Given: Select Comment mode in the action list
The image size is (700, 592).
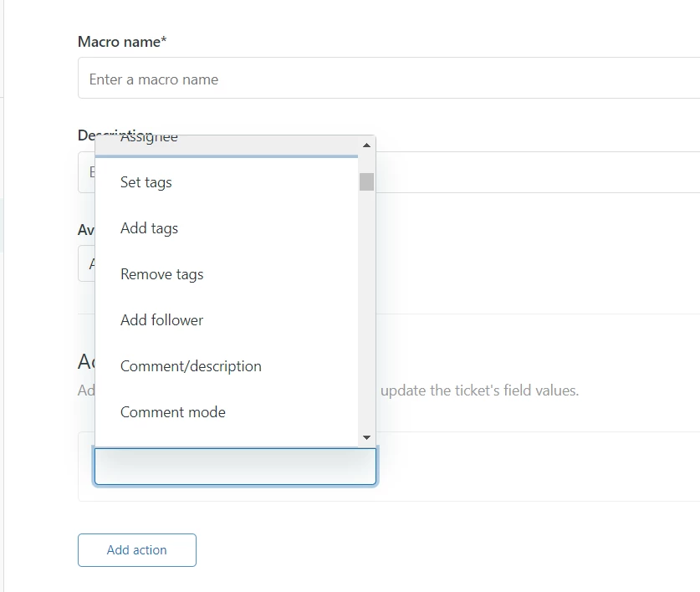Looking at the screenshot, I should click(x=172, y=412).
